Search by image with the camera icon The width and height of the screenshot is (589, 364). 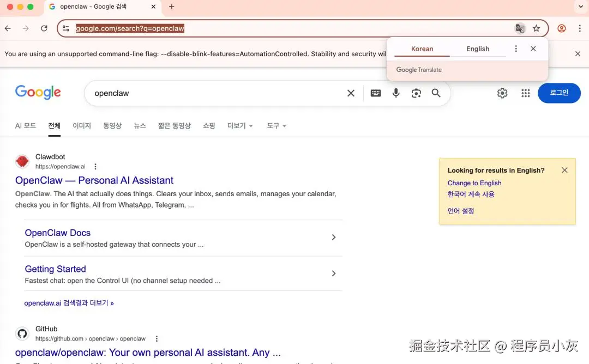click(x=416, y=93)
